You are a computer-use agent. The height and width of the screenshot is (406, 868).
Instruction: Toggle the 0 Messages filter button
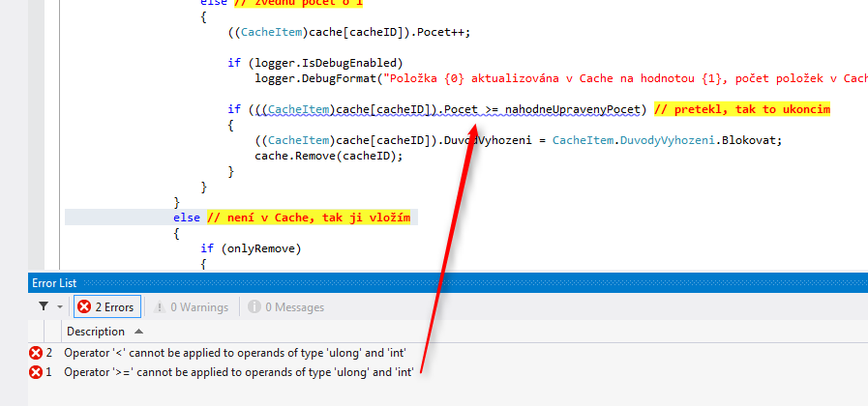[x=286, y=307]
